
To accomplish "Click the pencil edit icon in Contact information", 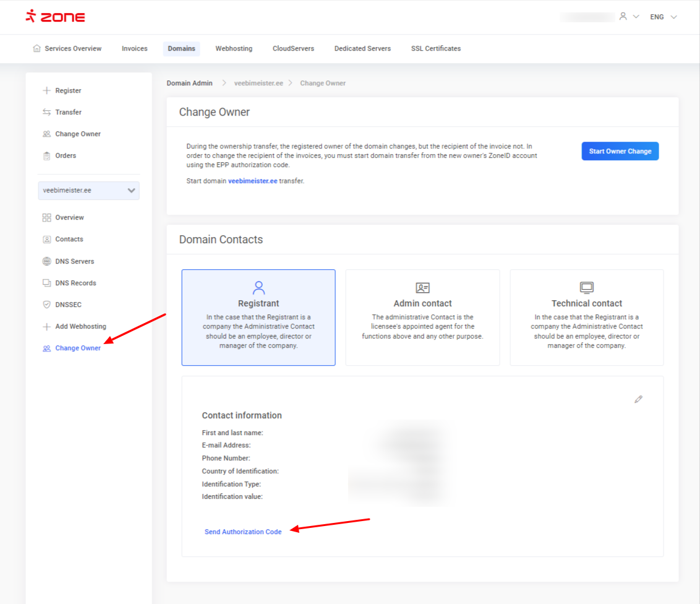I will (x=638, y=399).
